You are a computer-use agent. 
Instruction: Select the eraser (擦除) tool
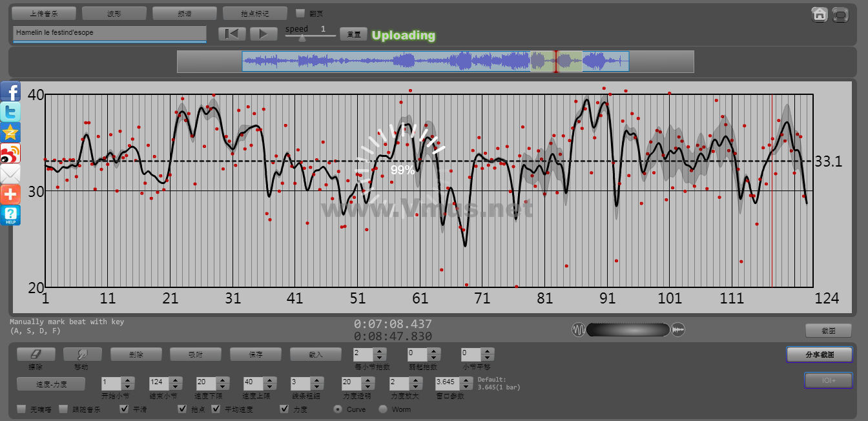pyautogui.click(x=36, y=354)
